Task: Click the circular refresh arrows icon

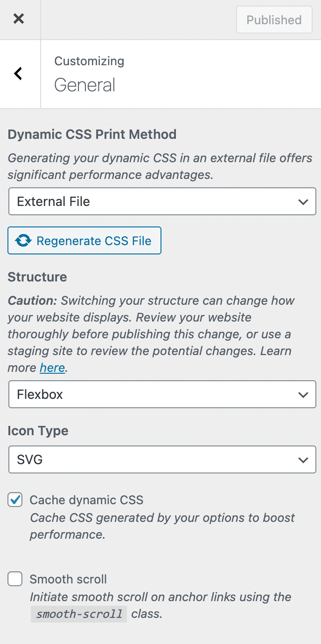Action: (23, 240)
